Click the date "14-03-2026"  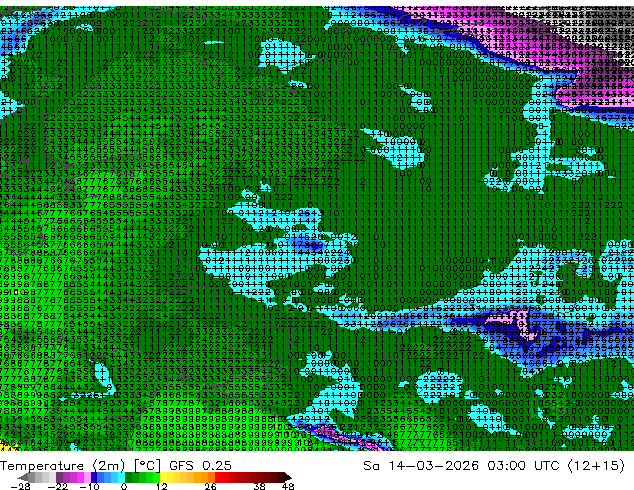pos(433,466)
